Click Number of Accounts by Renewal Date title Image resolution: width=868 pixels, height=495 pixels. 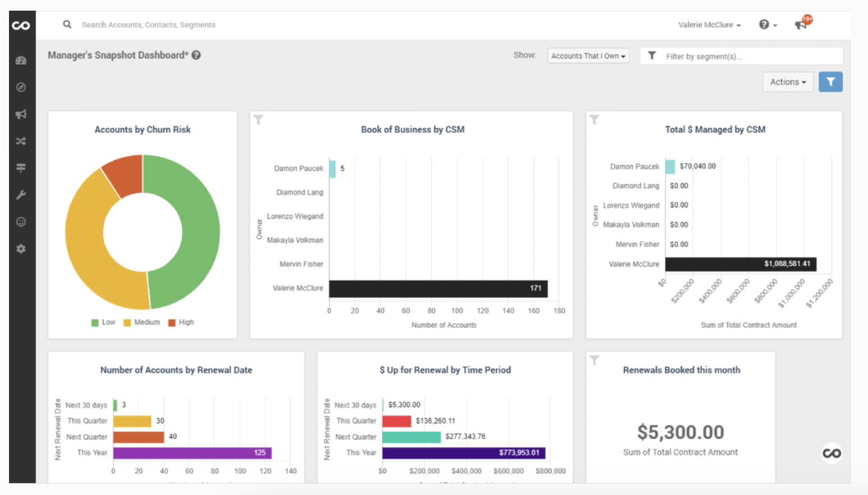(x=176, y=370)
